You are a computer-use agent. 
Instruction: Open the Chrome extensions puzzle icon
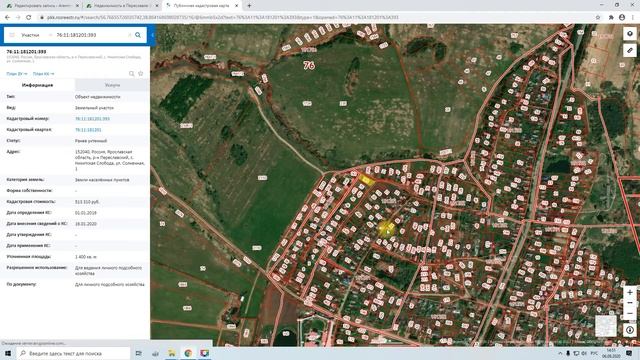(611, 18)
